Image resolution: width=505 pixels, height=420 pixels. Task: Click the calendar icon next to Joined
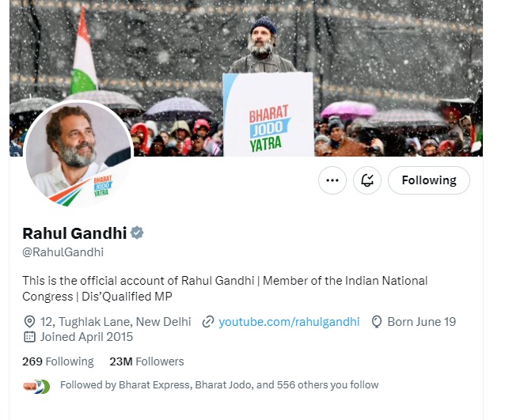[29, 337]
